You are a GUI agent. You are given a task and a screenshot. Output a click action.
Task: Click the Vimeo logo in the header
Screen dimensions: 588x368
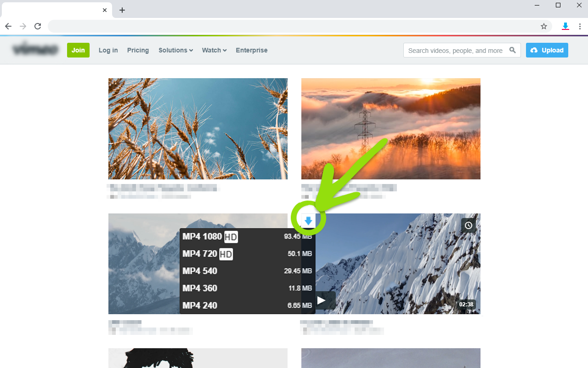tap(35, 49)
